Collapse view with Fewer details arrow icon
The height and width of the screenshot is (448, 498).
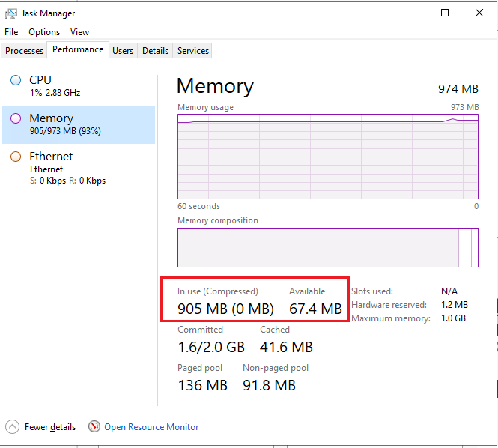point(13,427)
